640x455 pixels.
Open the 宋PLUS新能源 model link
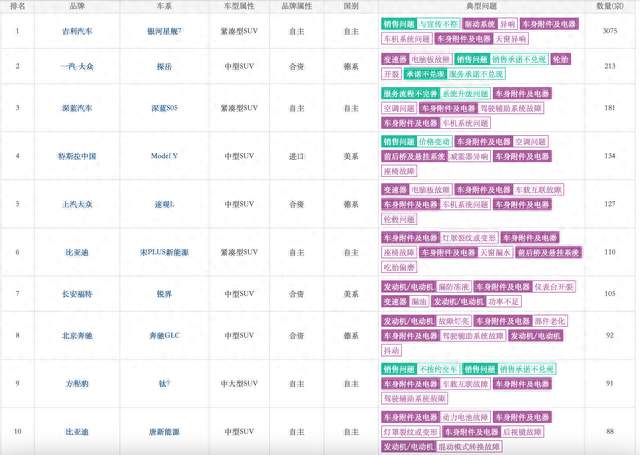tap(164, 252)
